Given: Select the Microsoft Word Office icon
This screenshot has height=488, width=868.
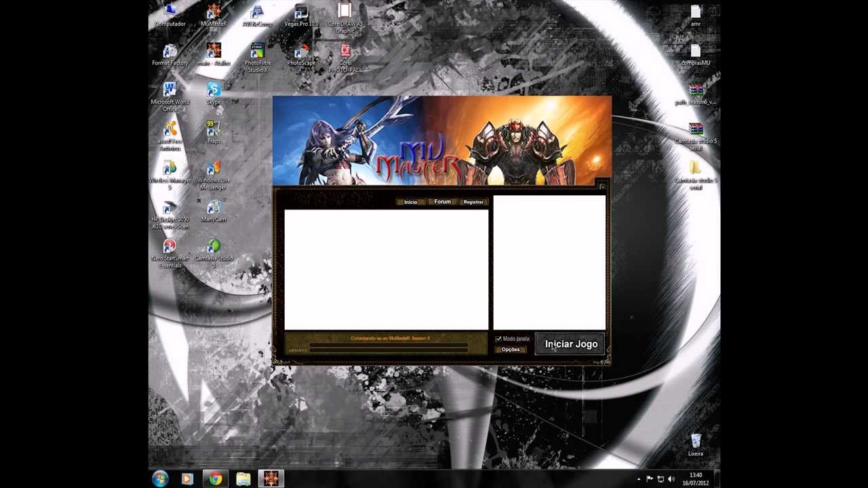Looking at the screenshot, I should (x=170, y=98).
